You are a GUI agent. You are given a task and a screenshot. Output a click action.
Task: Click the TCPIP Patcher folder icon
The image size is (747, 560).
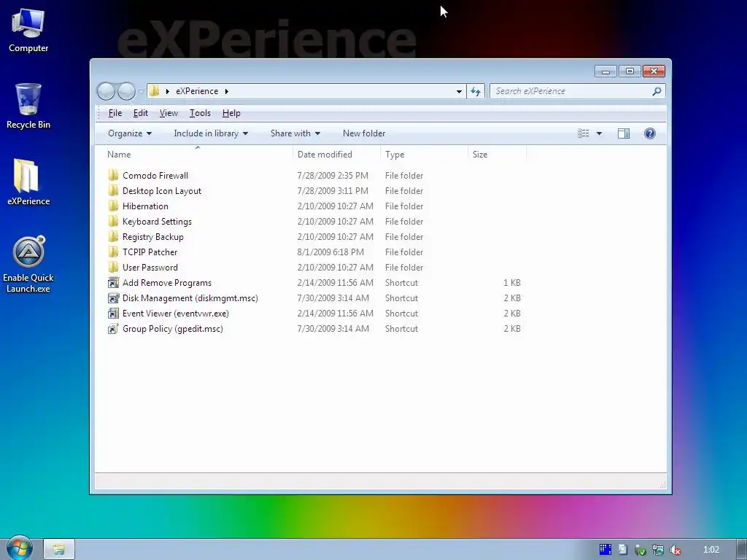[113, 252]
